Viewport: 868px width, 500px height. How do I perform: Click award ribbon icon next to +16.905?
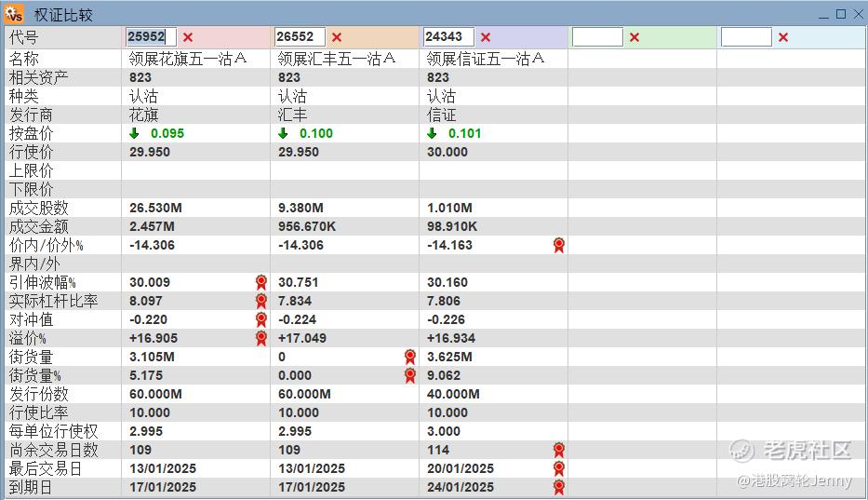coord(260,338)
